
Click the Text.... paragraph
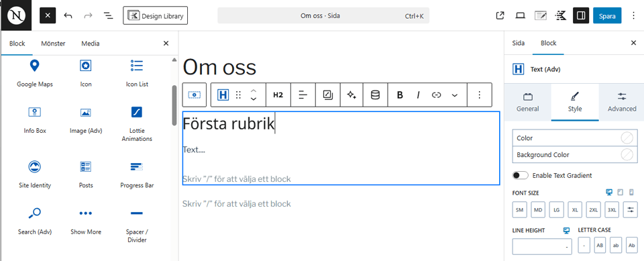[x=194, y=150]
